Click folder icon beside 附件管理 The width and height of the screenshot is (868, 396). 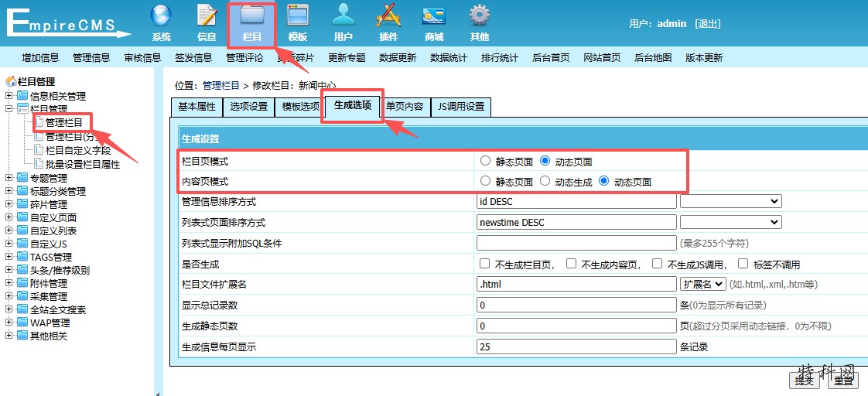coord(22,283)
